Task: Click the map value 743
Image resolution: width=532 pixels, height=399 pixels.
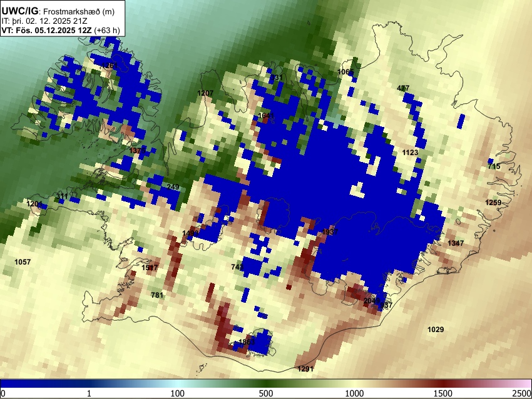Action: click(237, 267)
